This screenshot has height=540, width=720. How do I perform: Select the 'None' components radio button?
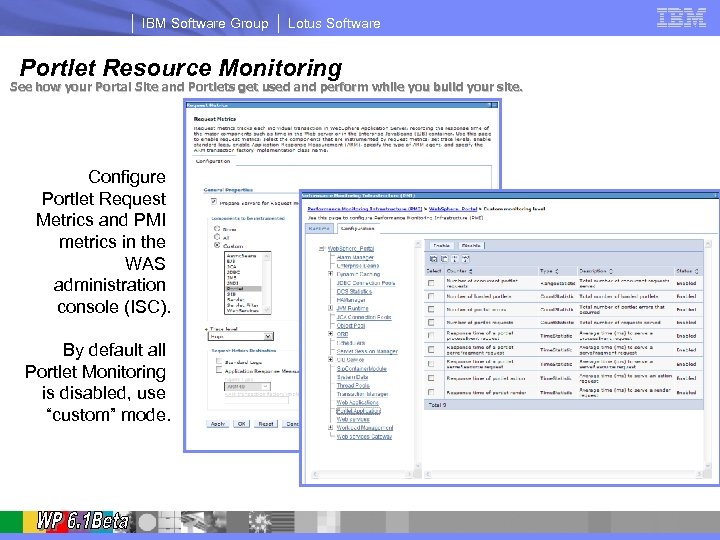(x=217, y=228)
